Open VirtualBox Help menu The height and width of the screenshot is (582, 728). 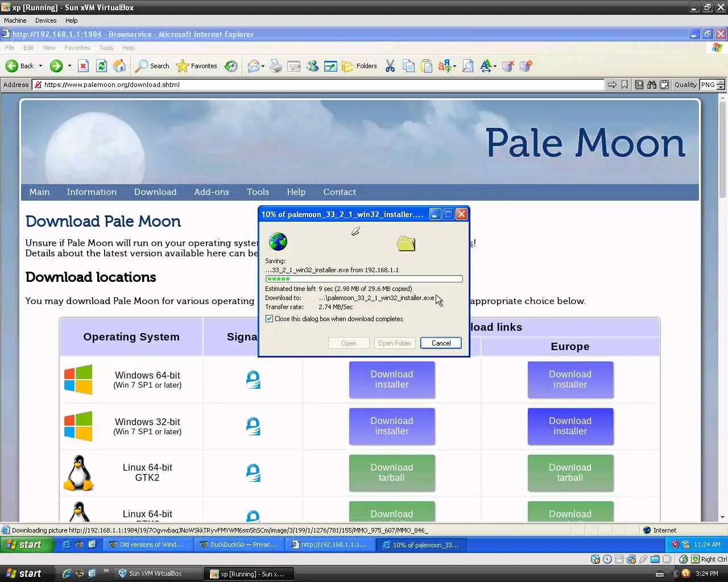71,20
